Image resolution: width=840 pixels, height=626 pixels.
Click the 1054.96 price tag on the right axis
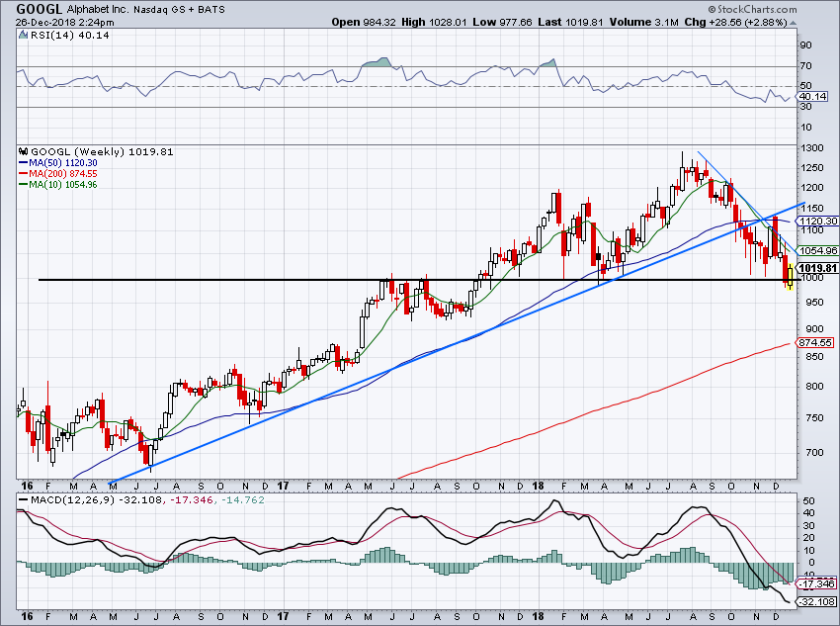click(817, 250)
